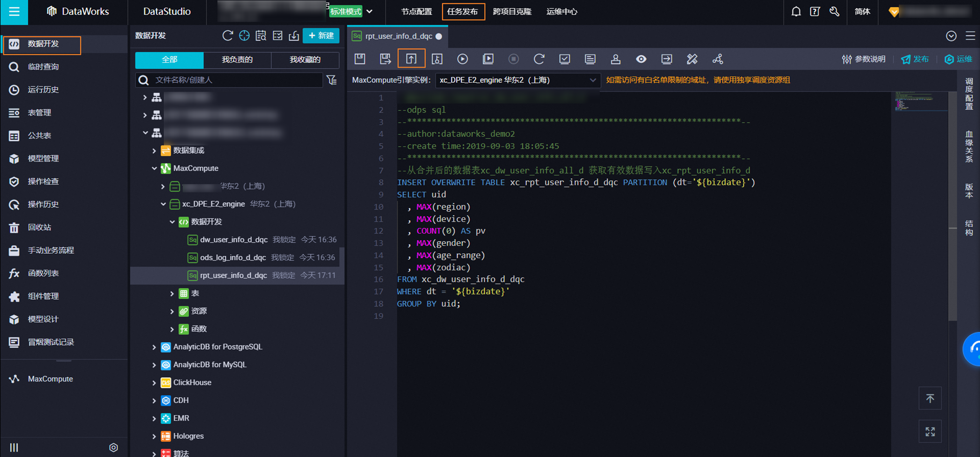Open 临时查询 in left sidebar
This screenshot has height=457, width=980.
coord(43,67)
